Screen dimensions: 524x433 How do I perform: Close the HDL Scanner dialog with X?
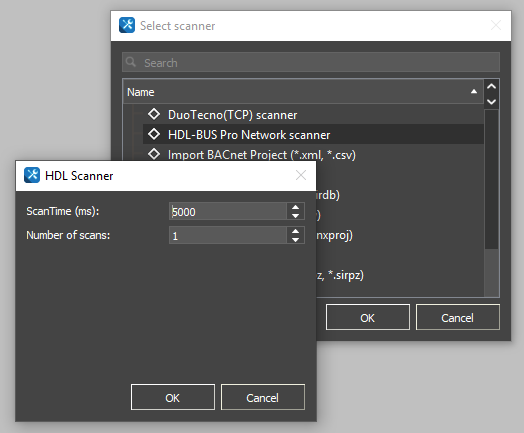301,175
